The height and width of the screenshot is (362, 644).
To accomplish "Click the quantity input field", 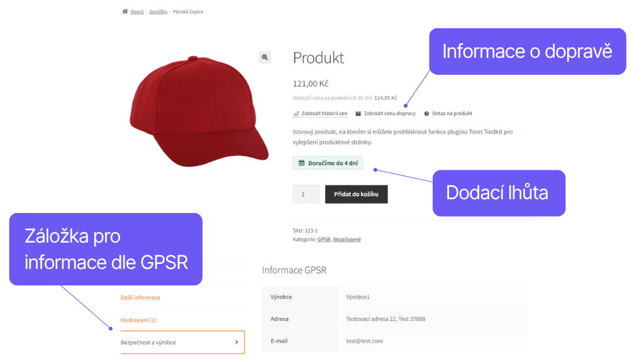I will [x=306, y=194].
